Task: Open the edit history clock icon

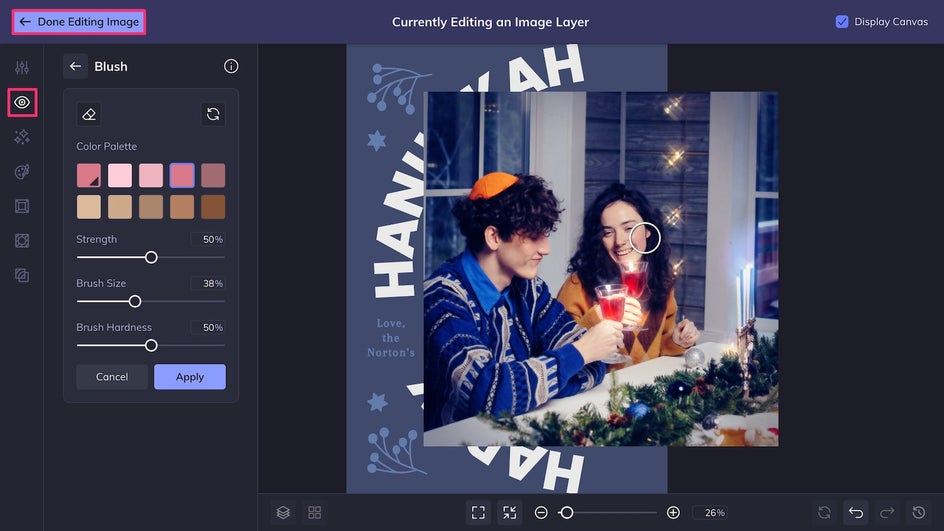Action: pyautogui.click(x=919, y=512)
